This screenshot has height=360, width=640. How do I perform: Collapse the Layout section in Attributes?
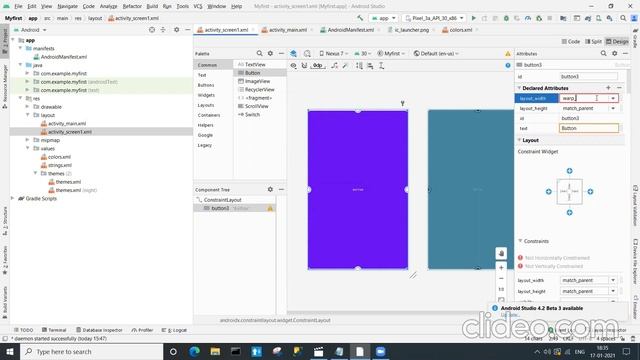coord(519,140)
